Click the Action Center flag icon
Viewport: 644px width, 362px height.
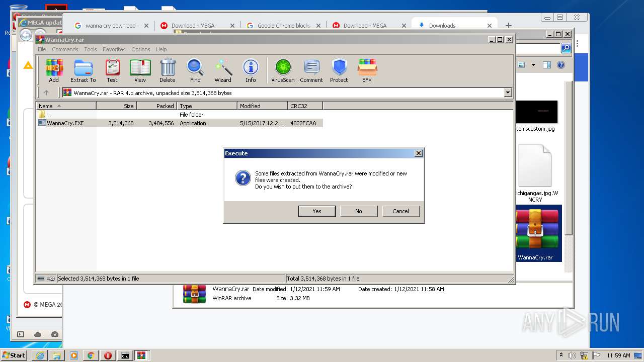(x=595, y=355)
